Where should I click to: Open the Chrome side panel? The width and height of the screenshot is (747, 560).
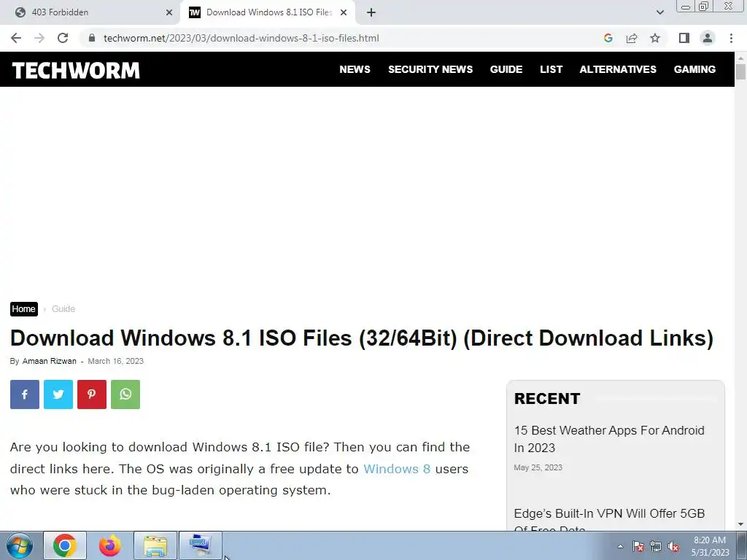[x=684, y=38]
